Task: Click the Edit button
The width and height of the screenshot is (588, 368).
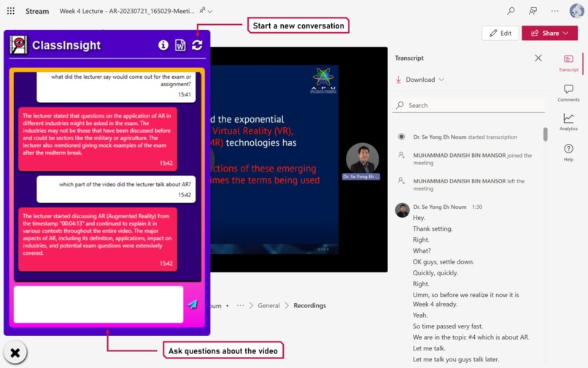Action: 500,33
